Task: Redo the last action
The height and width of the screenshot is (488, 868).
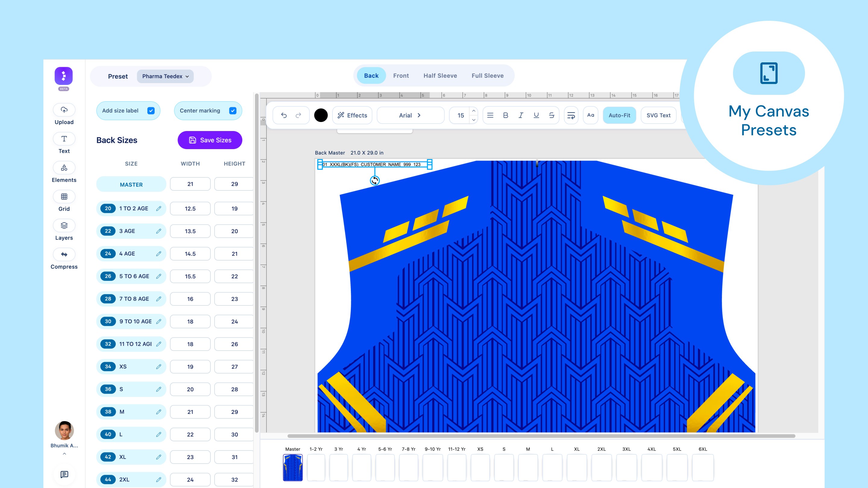Action: tap(298, 115)
